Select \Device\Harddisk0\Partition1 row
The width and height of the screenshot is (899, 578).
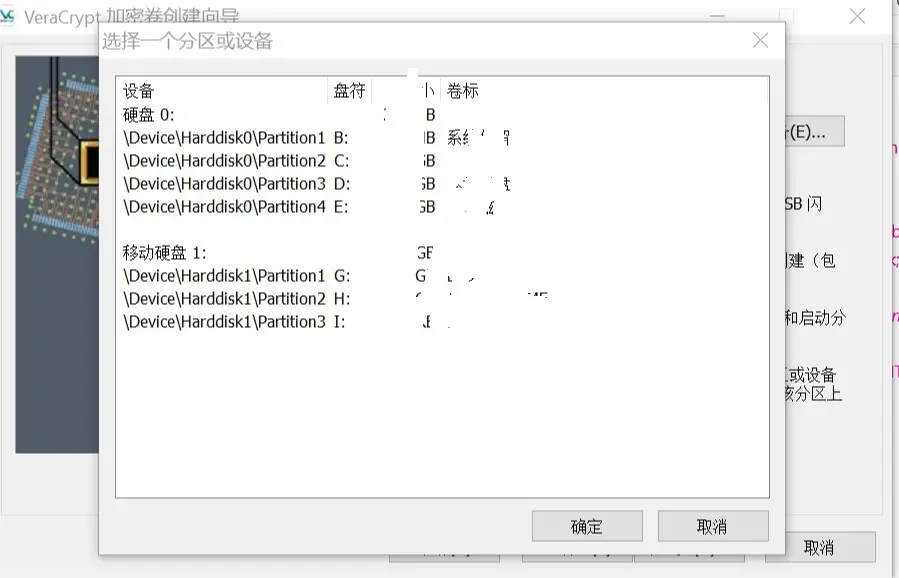click(442, 138)
